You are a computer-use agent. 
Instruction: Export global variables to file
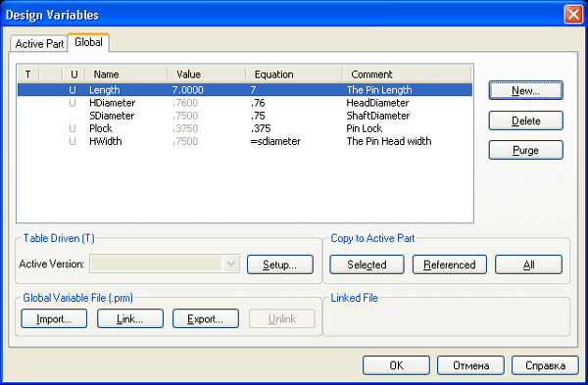(206, 318)
